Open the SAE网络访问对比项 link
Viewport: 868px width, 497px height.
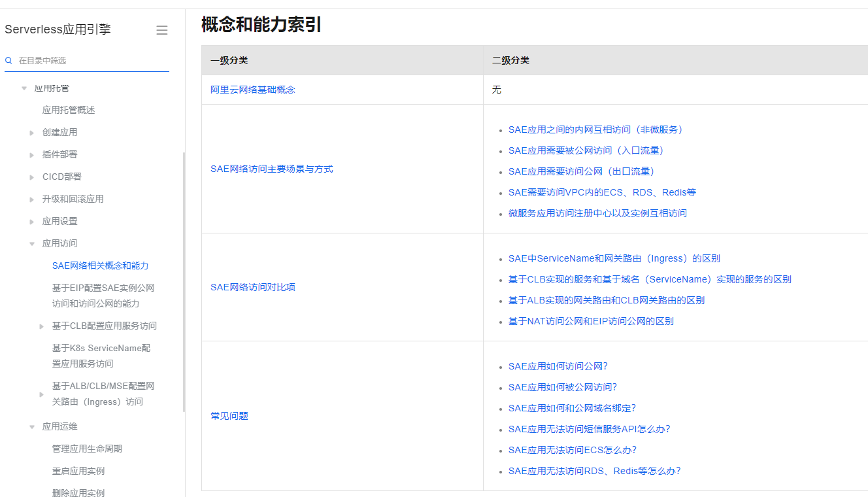[253, 287]
